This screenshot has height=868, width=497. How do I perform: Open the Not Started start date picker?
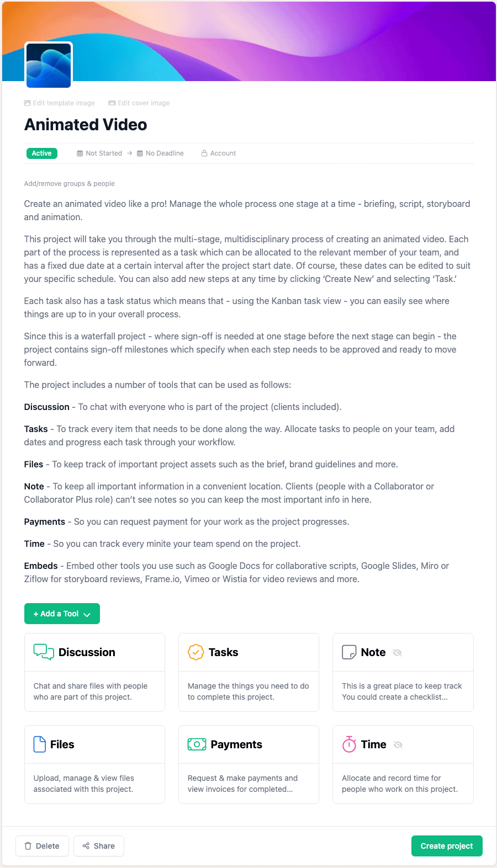click(x=99, y=153)
